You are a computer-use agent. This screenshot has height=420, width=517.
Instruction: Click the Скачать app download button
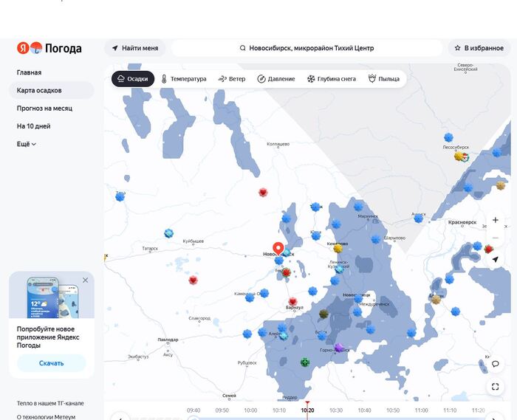(52, 363)
